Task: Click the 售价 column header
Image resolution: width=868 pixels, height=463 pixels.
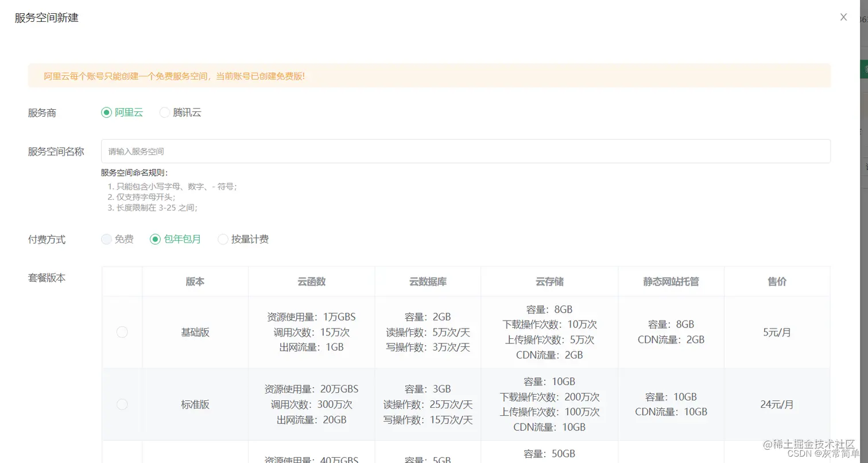Action: pyautogui.click(x=777, y=281)
